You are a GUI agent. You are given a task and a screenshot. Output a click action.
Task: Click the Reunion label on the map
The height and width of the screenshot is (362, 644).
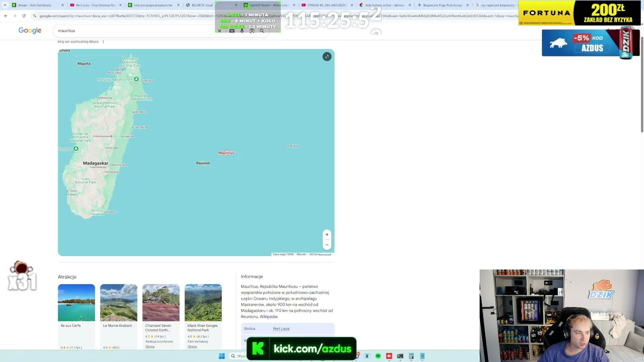coord(203,163)
